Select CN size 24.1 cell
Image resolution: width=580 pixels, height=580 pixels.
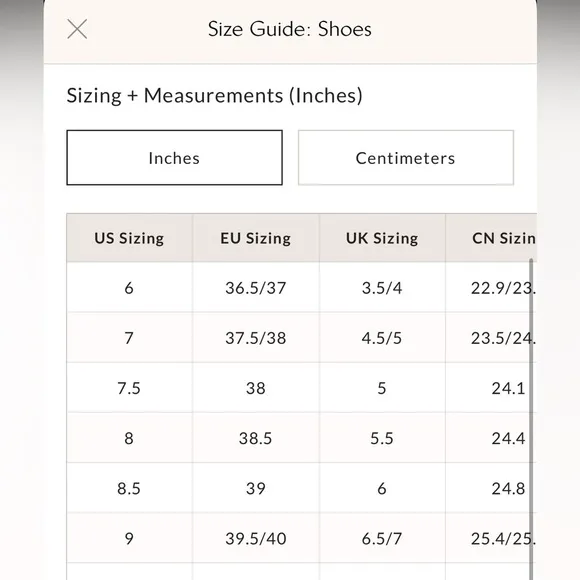click(x=491, y=388)
